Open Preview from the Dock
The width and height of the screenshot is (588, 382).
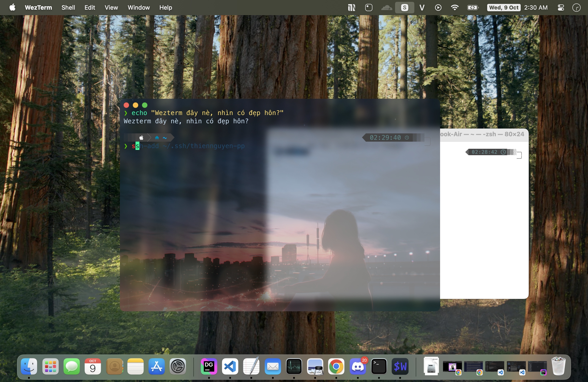click(315, 366)
